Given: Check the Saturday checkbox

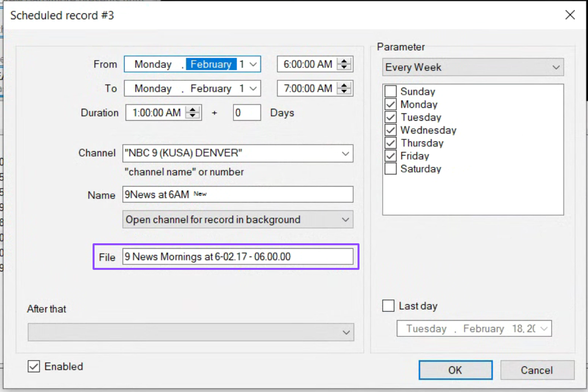Looking at the screenshot, I should point(391,169).
